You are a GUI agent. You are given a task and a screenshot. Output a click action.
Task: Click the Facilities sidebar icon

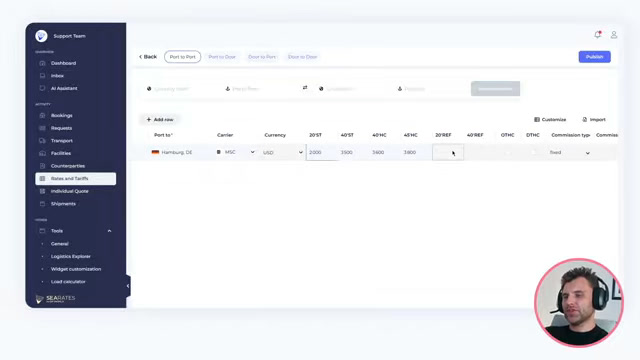point(42,153)
